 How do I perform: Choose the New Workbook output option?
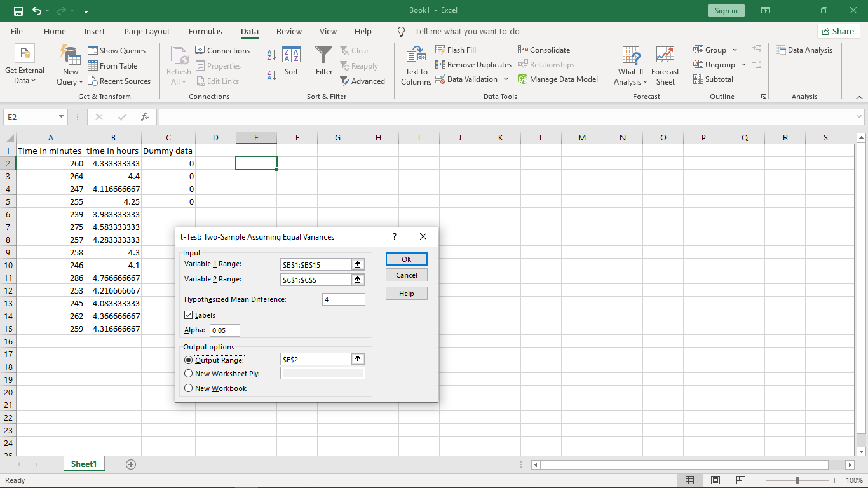[189, 388]
